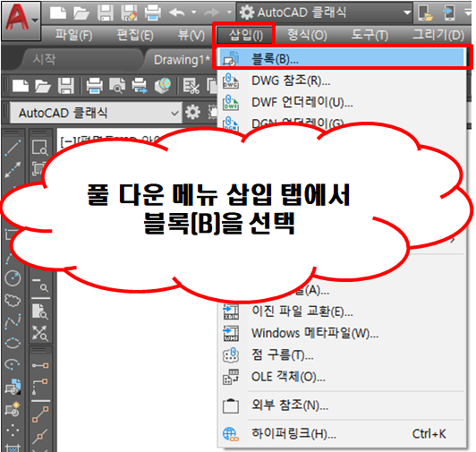Open workspace switcher 'AutoCAD 클래식' in title bar
The width and height of the screenshot is (476, 452).
tap(324, 13)
